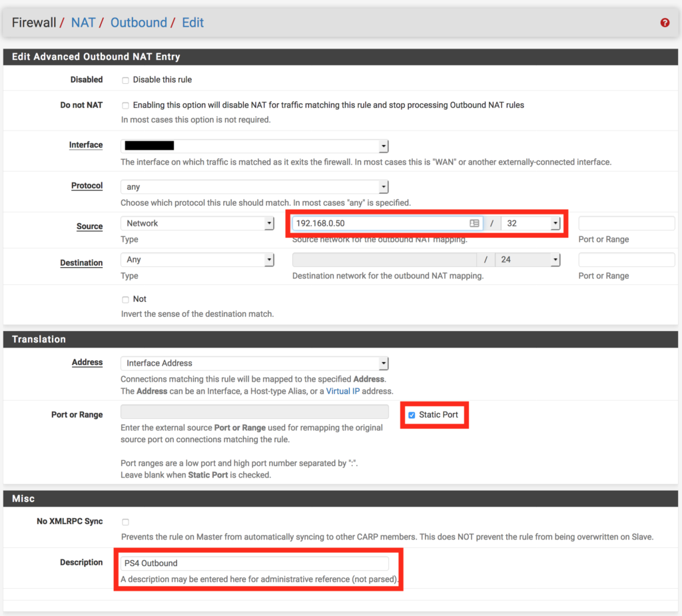This screenshot has width=682, height=616.
Task: Click the Source field label
Action: [x=90, y=226]
